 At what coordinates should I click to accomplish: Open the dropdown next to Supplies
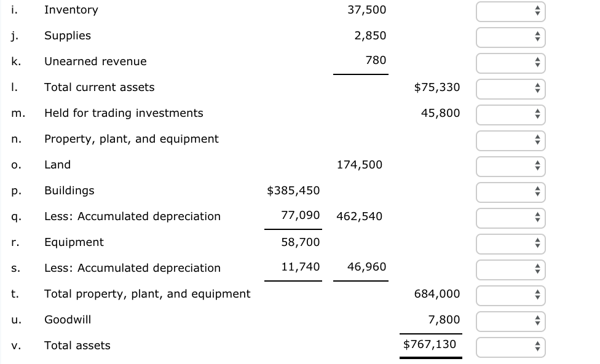point(510,38)
